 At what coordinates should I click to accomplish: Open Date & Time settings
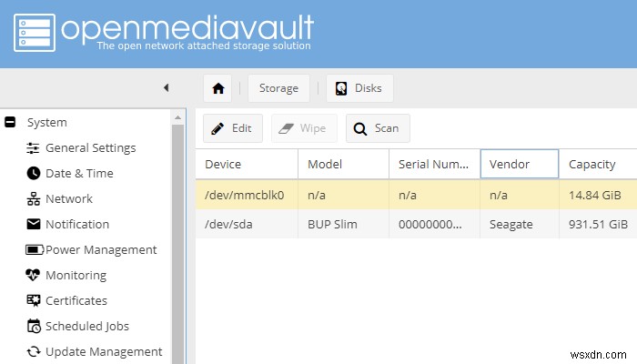pyautogui.click(x=80, y=174)
